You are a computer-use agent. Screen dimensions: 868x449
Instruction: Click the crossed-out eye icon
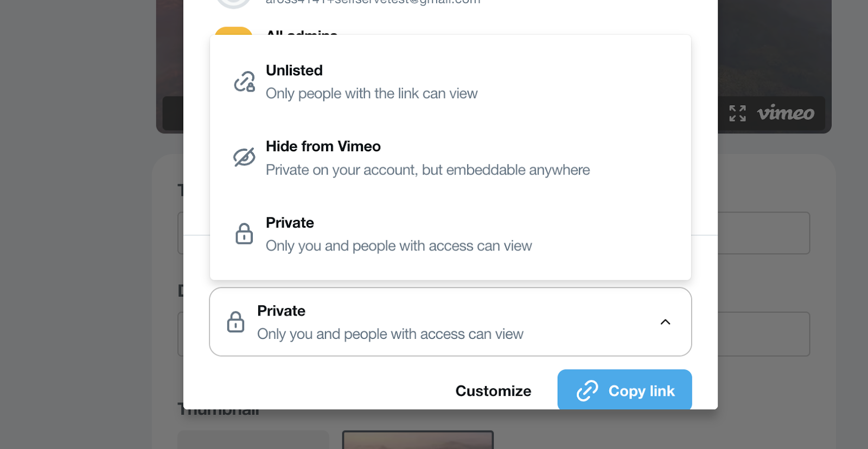point(244,157)
